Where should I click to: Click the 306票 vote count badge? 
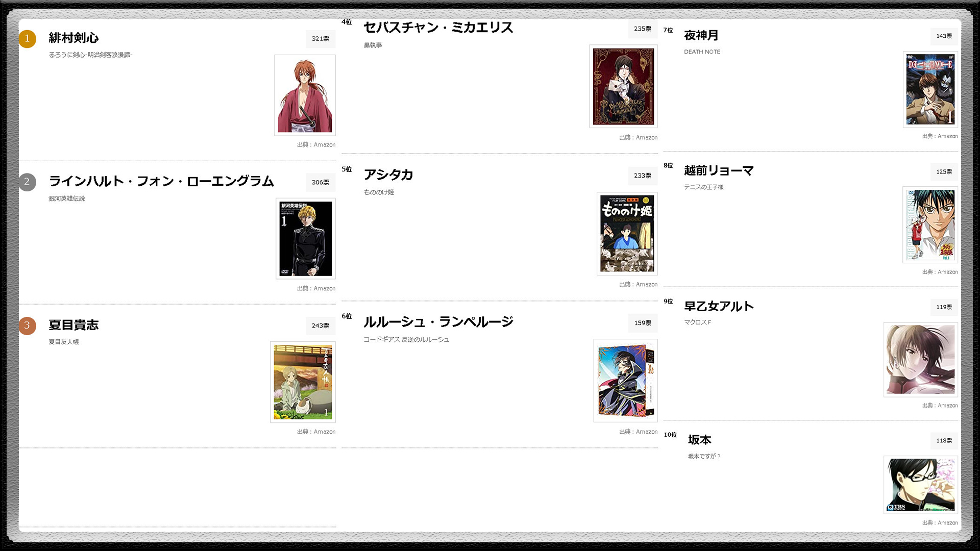coord(321,182)
